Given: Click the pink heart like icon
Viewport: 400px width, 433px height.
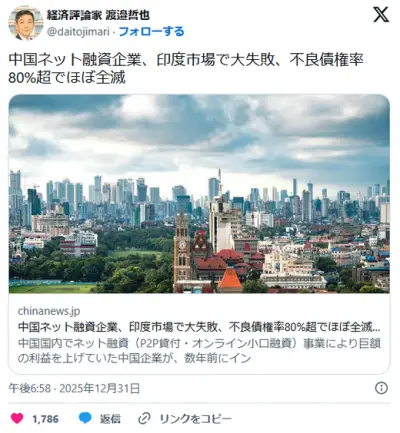Looking at the screenshot, I should 17,418.
